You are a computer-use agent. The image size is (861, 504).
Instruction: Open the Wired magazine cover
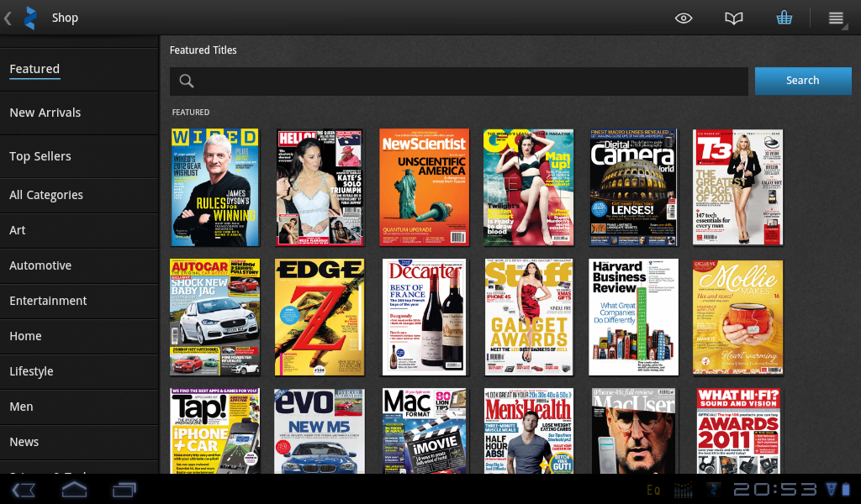(x=214, y=187)
